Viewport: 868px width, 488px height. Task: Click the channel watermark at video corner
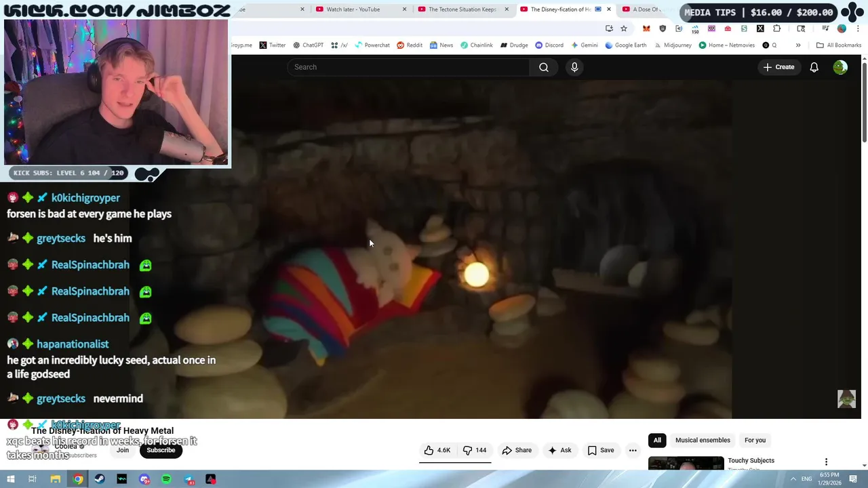pyautogui.click(x=846, y=399)
